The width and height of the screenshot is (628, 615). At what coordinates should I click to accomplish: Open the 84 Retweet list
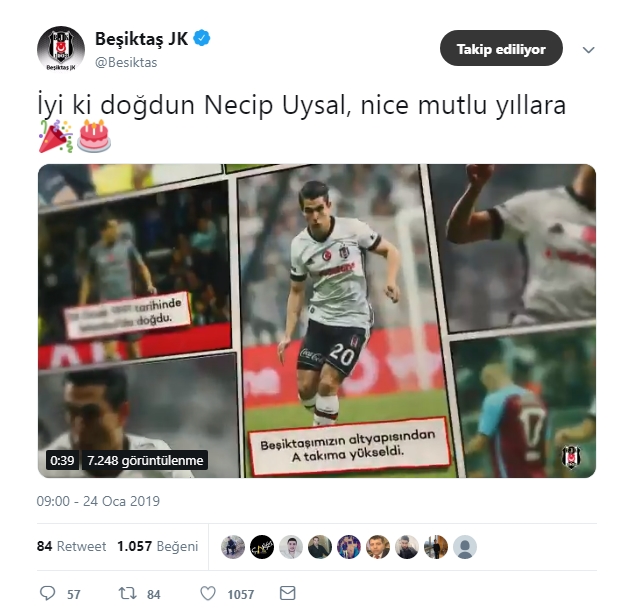71,547
